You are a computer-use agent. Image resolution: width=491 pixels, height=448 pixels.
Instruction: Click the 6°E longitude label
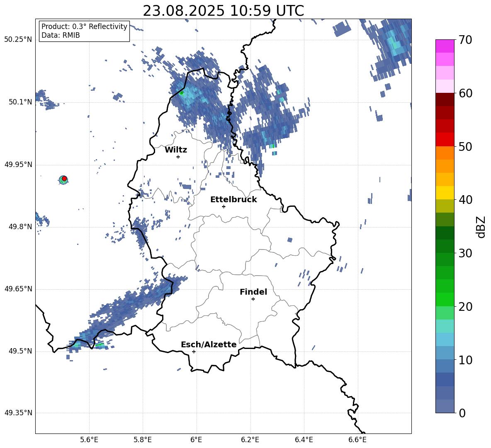[196, 440]
